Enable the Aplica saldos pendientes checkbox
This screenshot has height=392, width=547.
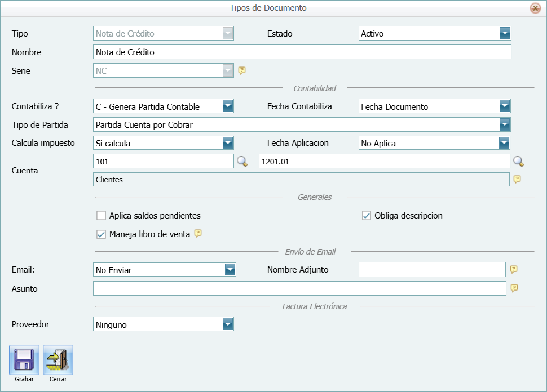[101, 215]
